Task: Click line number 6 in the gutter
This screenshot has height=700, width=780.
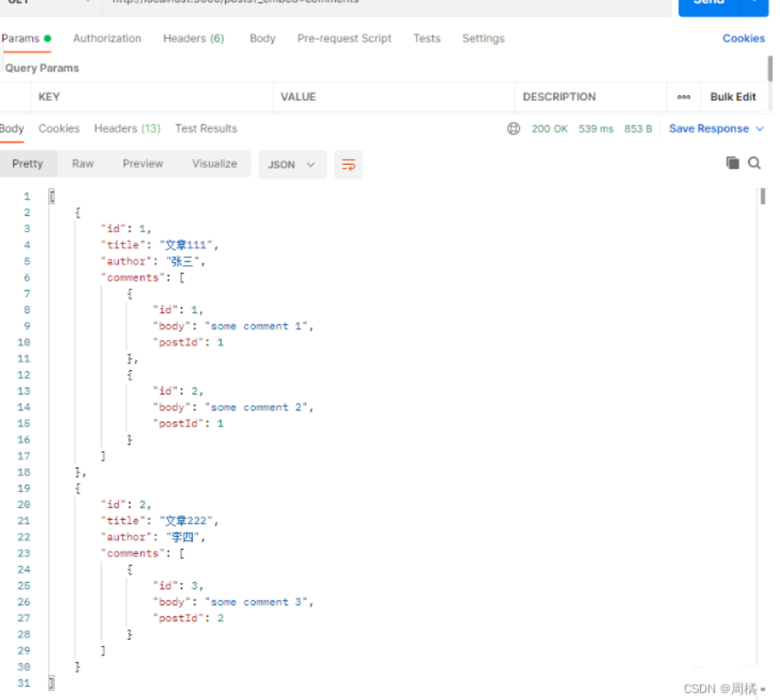Action: coord(27,278)
